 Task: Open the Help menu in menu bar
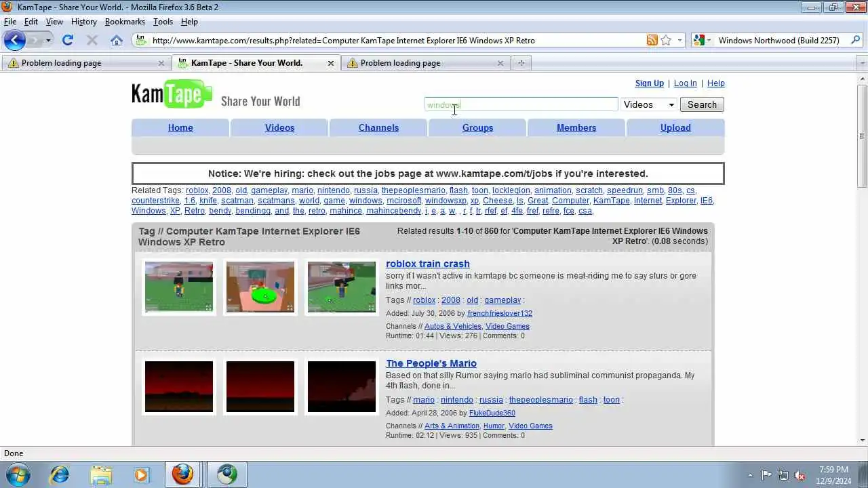click(189, 22)
